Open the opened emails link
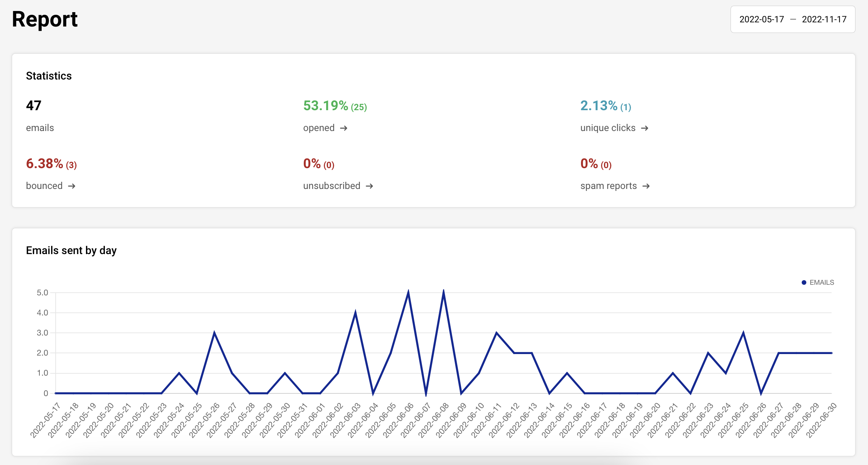 (319, 128)
